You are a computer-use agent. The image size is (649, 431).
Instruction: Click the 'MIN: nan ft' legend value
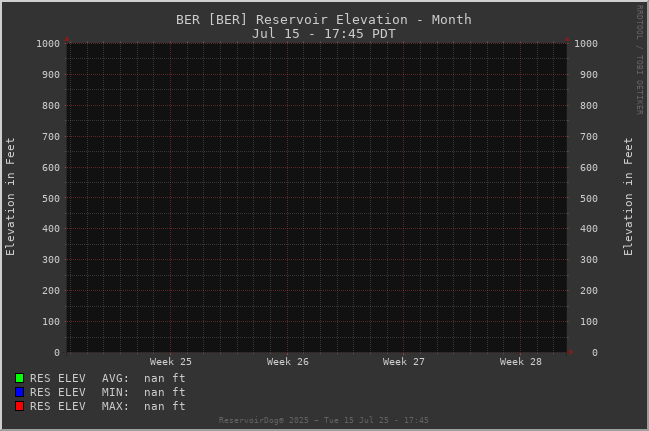144,392
